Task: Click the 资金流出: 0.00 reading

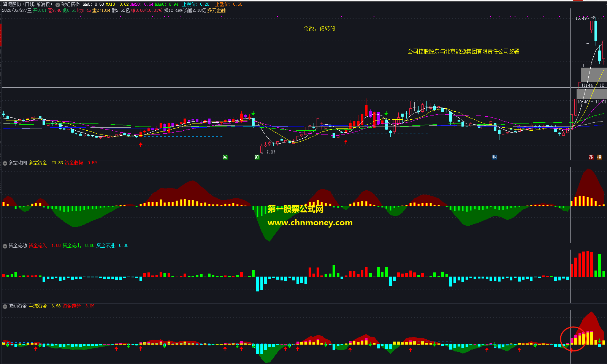Action: click(78, 245)
